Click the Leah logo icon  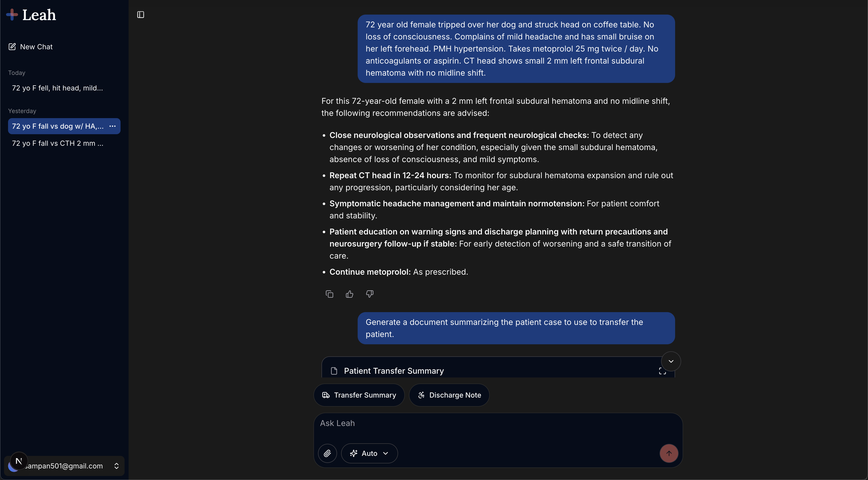click(x=12, y=15)
